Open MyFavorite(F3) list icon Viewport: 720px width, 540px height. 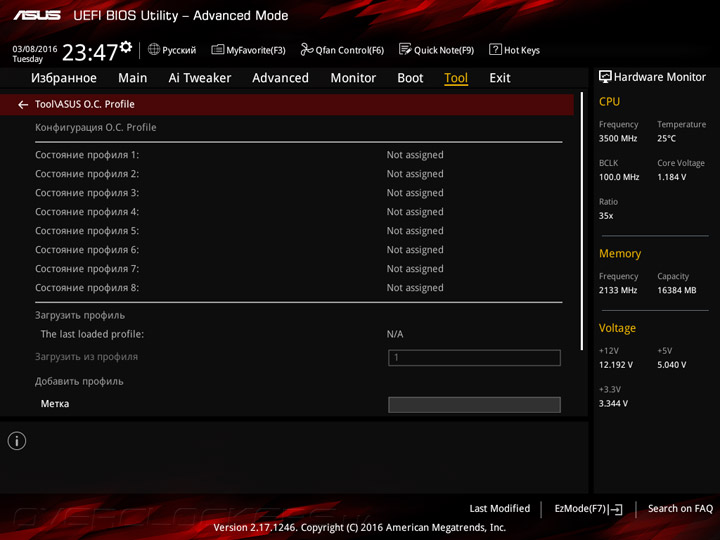click(218, 49)
